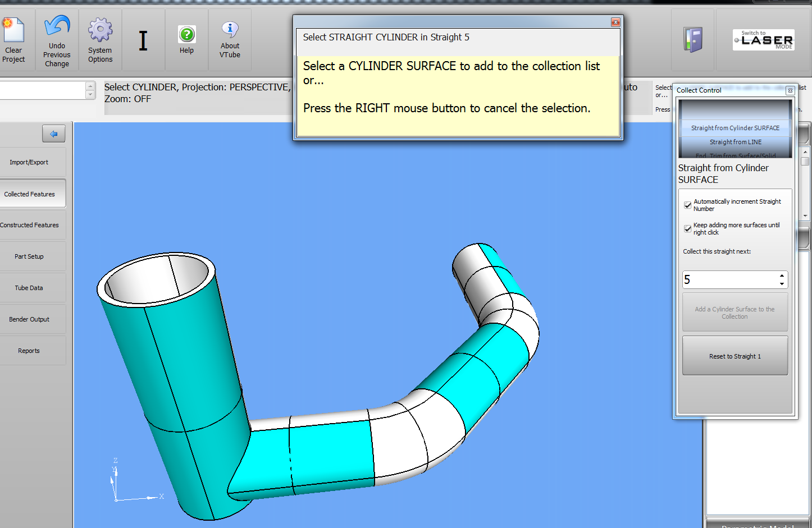This screenshot has width=812, height=528.
Task: Open the Import/Export section
Action: pyautogui.click(x=30, y=162)
